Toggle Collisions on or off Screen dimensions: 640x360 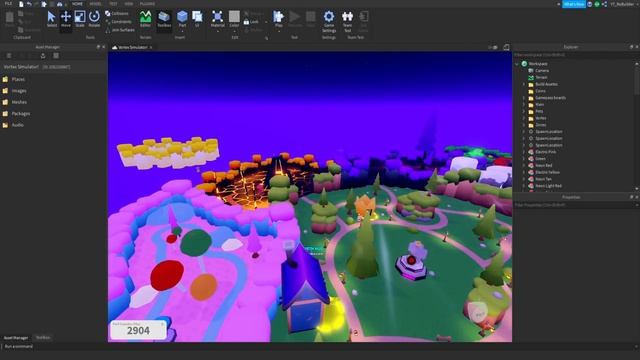click(117, 13)
